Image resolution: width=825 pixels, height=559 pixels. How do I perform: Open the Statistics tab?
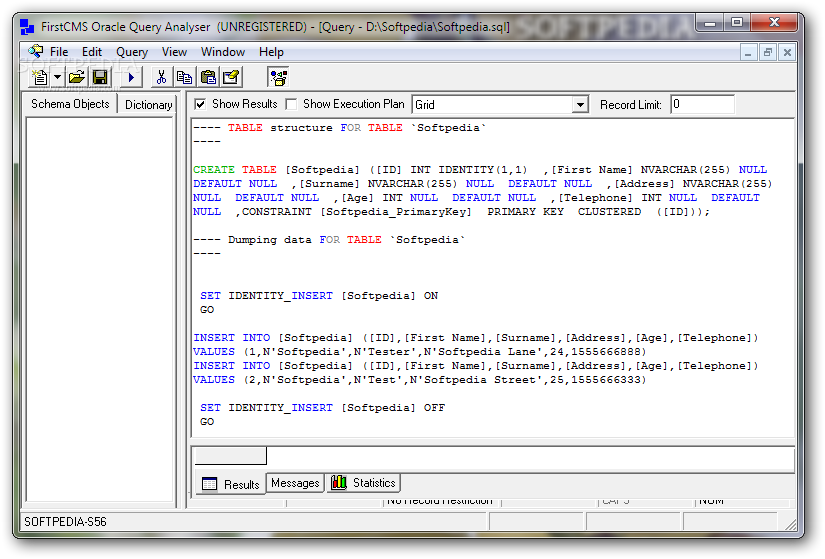click(x=364, y=483)
